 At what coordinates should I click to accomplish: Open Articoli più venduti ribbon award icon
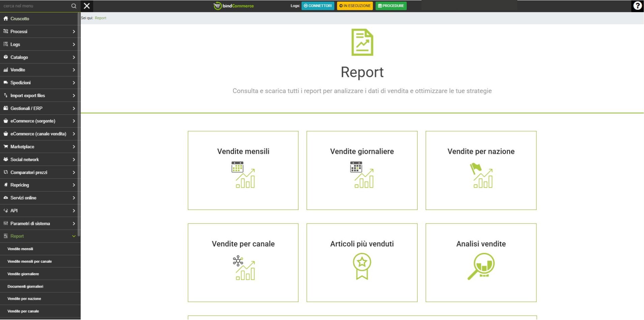pyautogui.click(x=362, y=266)
